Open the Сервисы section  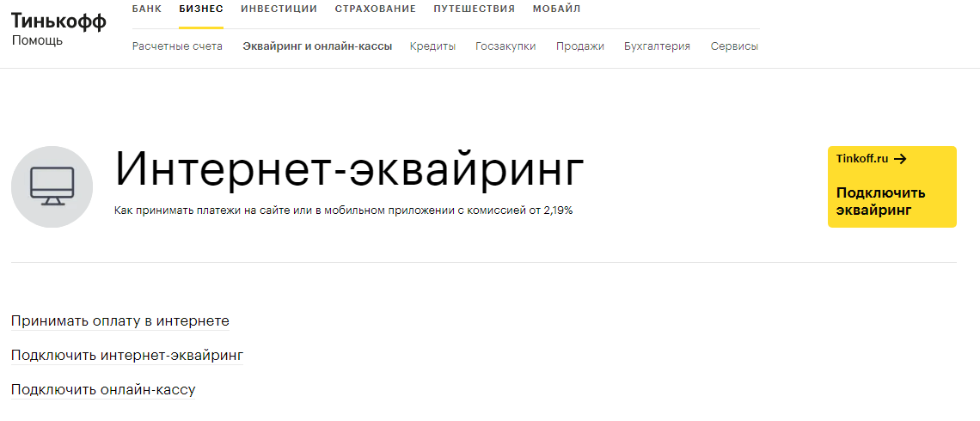[734, 46]
